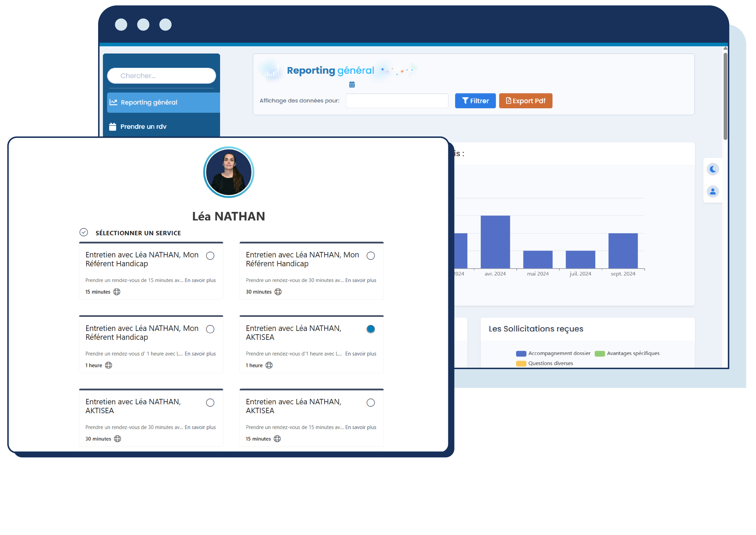Image resolution: width=756 pixels, height=535 pixels.
Task: Click the juil. 2024 bar in the chart
Action: (580, 259)
